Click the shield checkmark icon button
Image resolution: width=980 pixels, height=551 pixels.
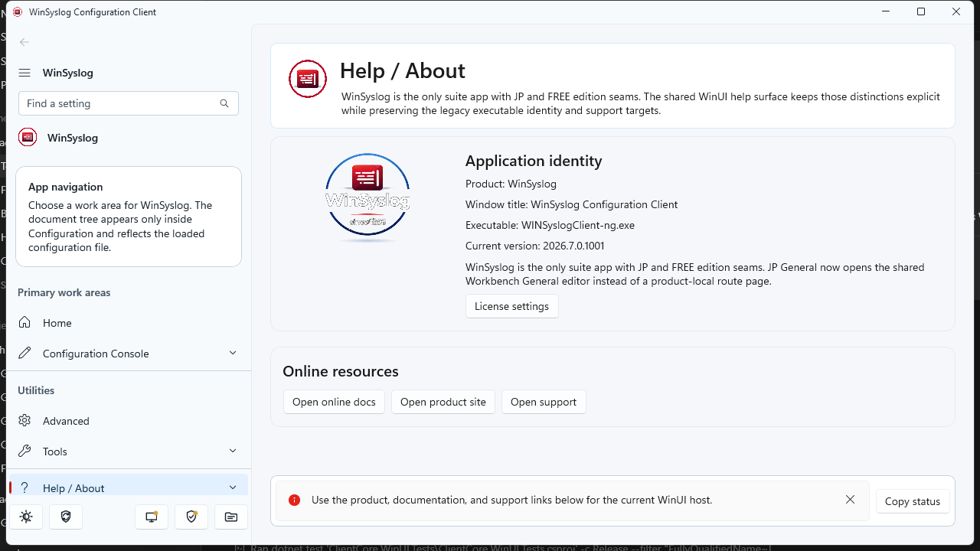pos(191,517)
